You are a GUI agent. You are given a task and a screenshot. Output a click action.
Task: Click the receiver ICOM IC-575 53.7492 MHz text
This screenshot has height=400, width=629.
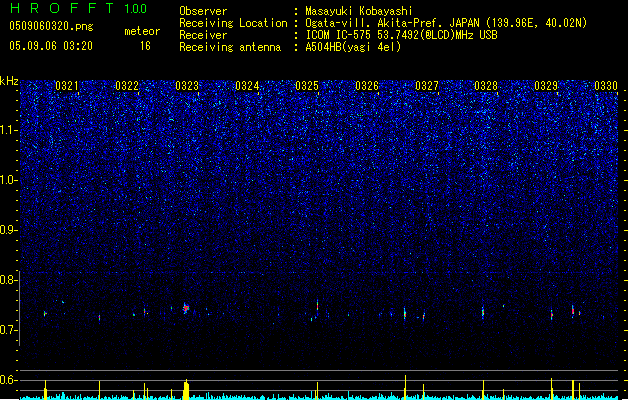tap(402, 35)
